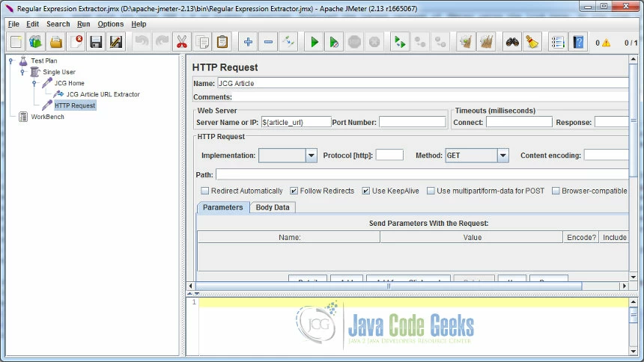
Task: Open the File menu
Action: 13,24
